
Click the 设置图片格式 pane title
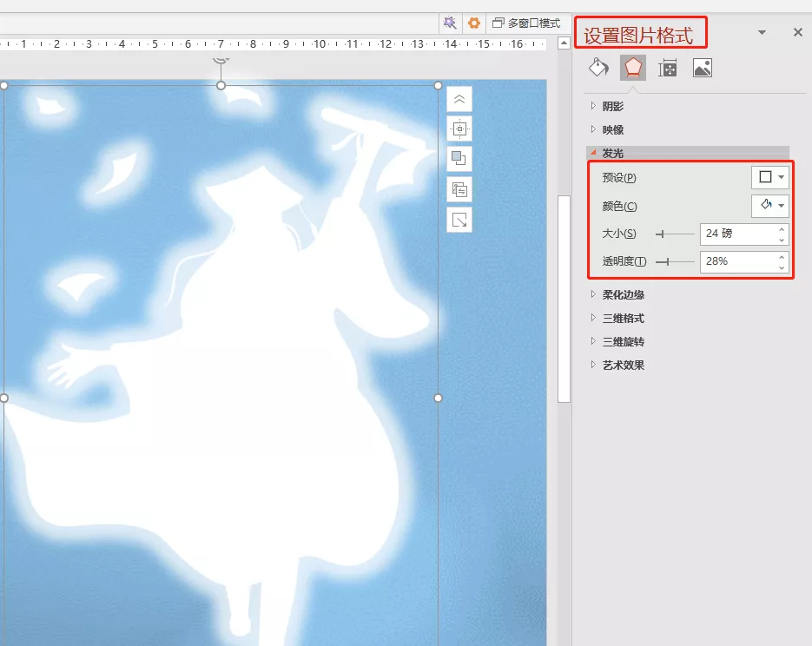pos(638,35)
